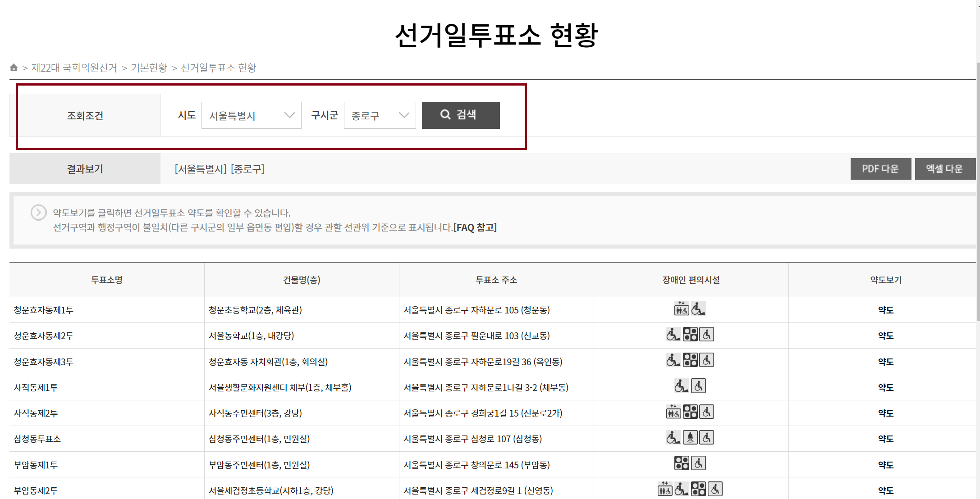Download results via 엑셀 다운 button

click(945, 169)
